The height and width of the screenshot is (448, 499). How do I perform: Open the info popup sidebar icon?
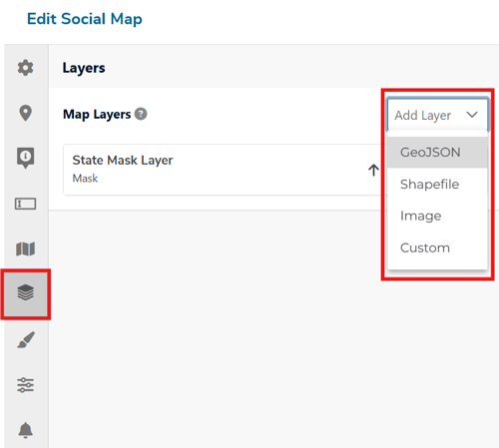[x=25, y=158]
